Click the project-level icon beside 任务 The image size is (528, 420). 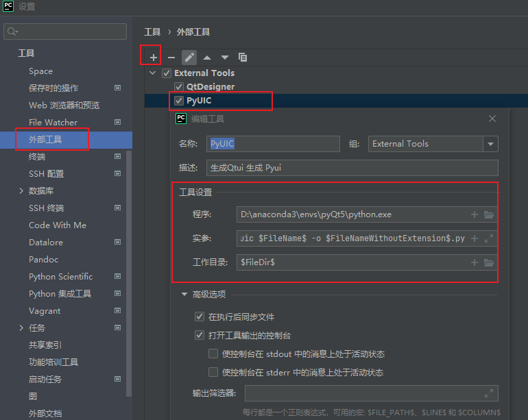[117, 328]
